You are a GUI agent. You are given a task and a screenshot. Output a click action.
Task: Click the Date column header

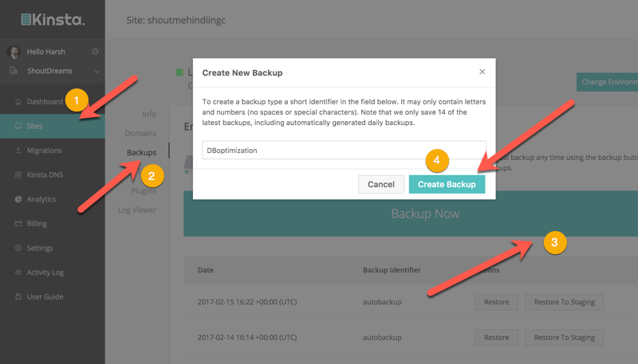[x=206, y=270]
